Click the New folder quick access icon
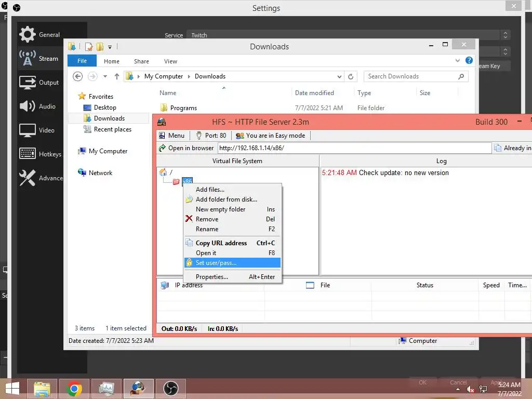The image size is (532, 399). 100,46
